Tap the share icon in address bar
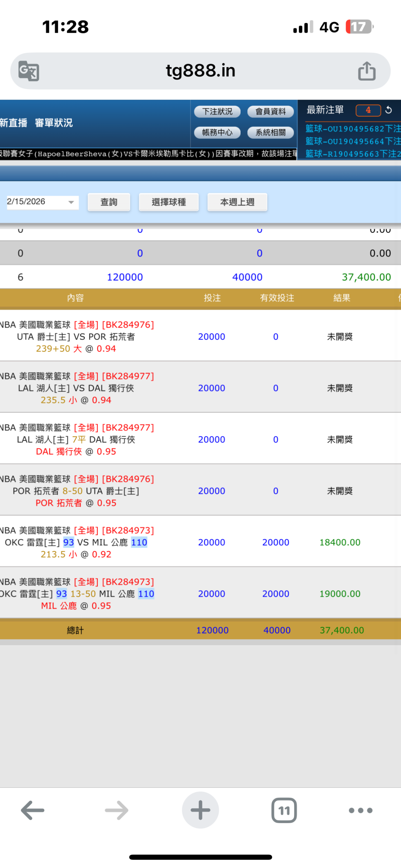The height and width of the screenshot is (868, 401). coord(366,71)
